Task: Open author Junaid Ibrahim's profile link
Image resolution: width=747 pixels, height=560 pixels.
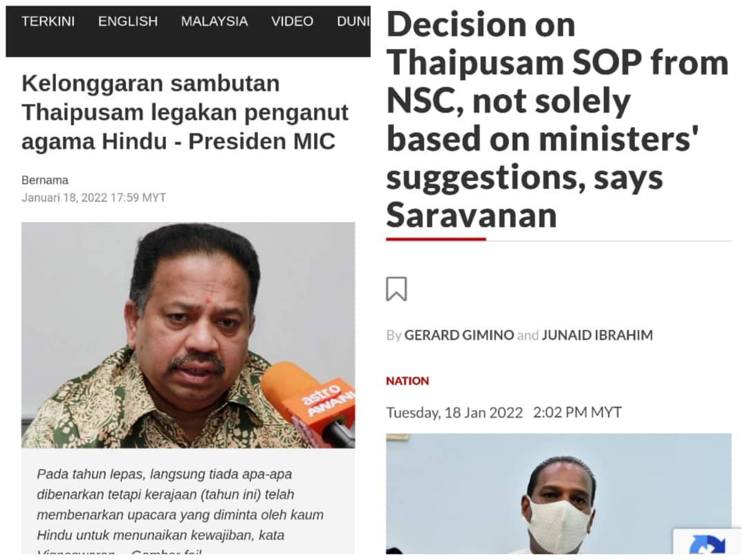Action: [x=597, y=335]
